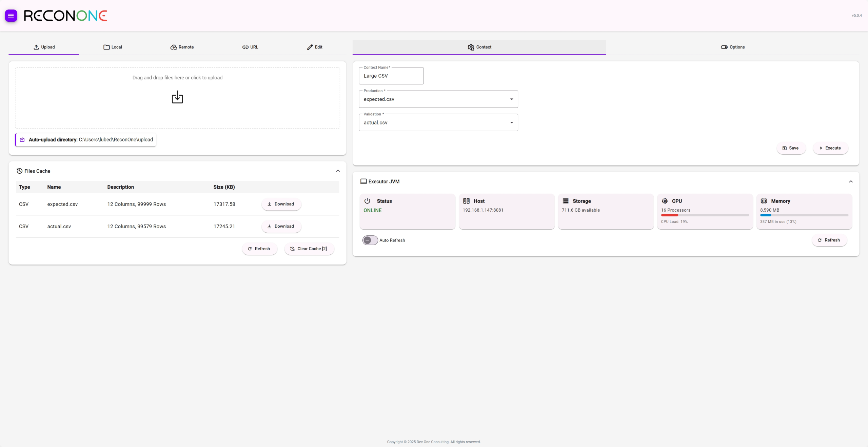Switch to the URL tab
Viewport: 868px width, 447px height.
[250, 47]
